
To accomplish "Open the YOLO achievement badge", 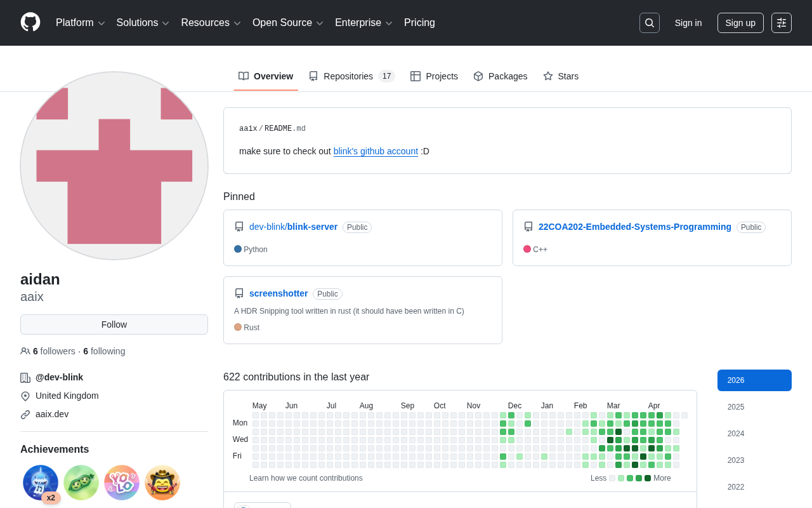I will [x=122, y=483].
